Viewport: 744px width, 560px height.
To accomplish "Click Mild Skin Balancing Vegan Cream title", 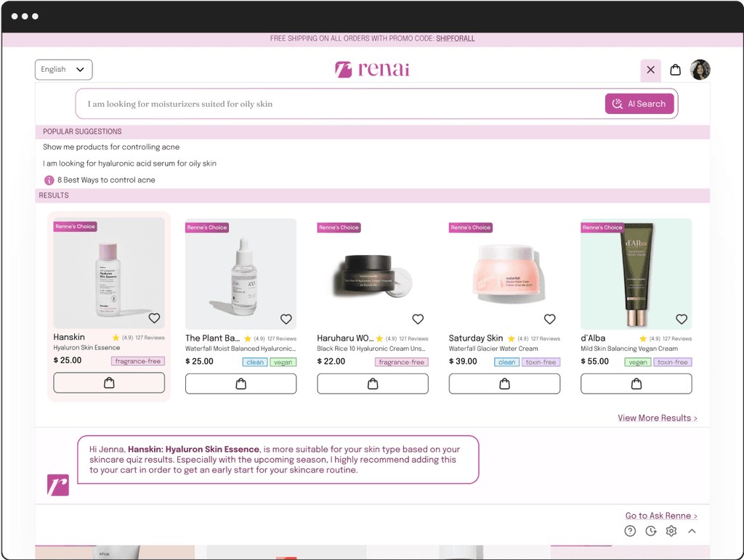I will [x=629, y=349].
